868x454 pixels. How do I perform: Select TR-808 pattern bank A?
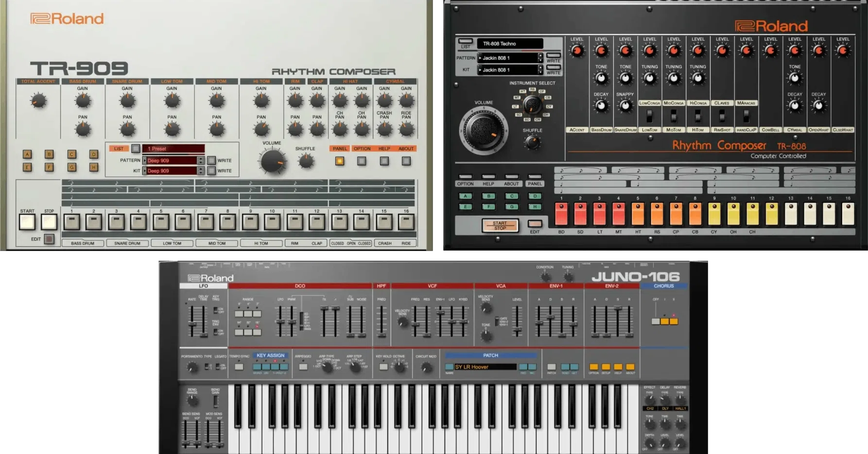pyautogui.click(x=465, y=196)
